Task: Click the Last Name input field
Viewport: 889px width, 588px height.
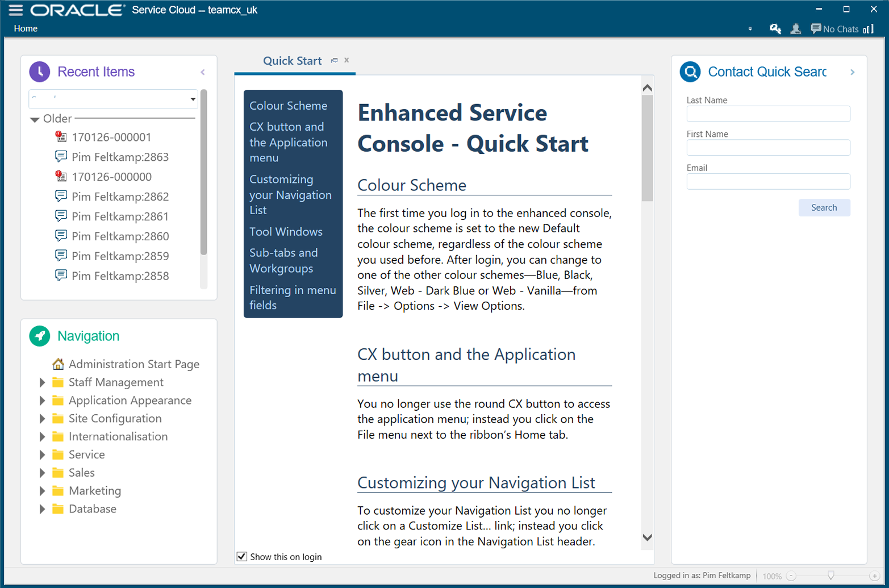Action: 768,114
